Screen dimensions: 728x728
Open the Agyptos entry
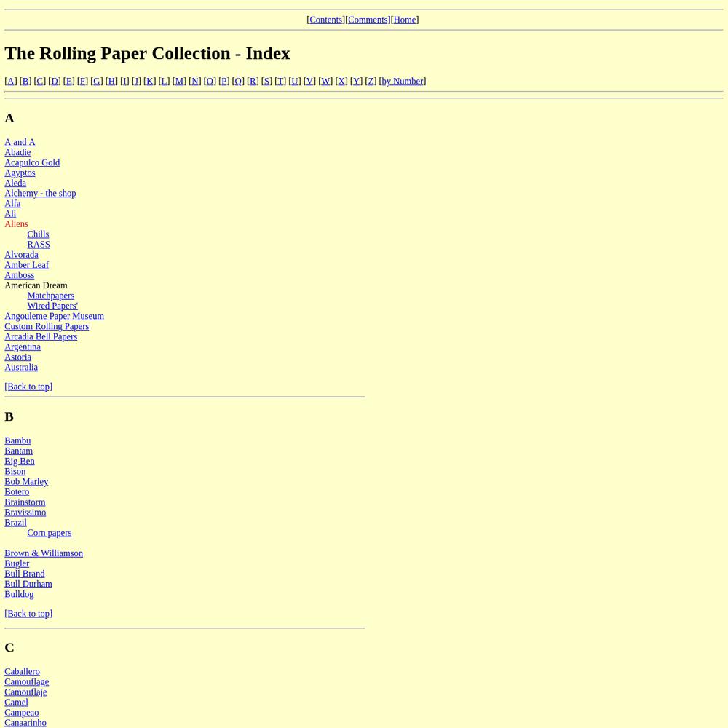tap(20, 173)
